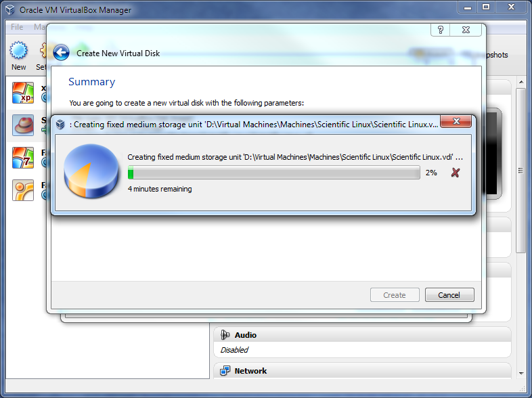Click the Network section icon

coord(225,371)
